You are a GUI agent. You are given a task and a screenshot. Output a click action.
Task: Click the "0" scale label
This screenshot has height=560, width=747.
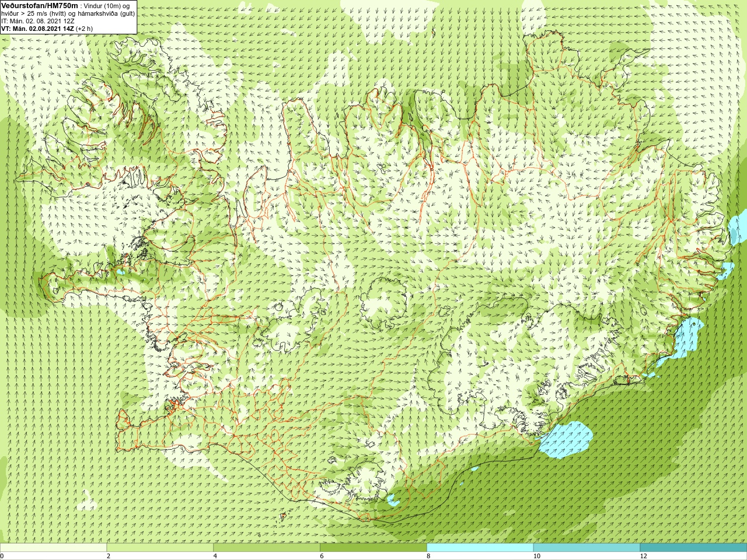pyautogui.click(x=2, y=556)
